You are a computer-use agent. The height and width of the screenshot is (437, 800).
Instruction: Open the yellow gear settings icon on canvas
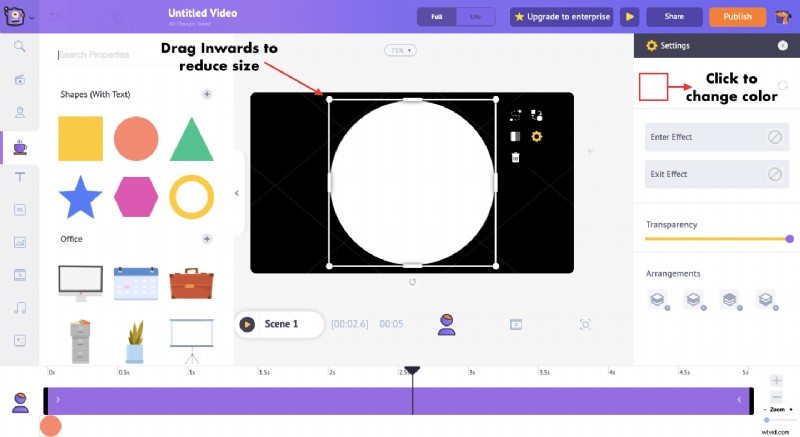tap(536, 136)
